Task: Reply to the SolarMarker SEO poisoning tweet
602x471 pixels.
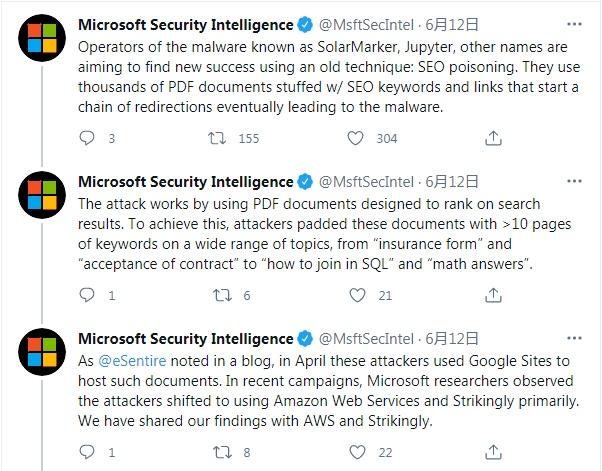Action: (x=86, y=139)
